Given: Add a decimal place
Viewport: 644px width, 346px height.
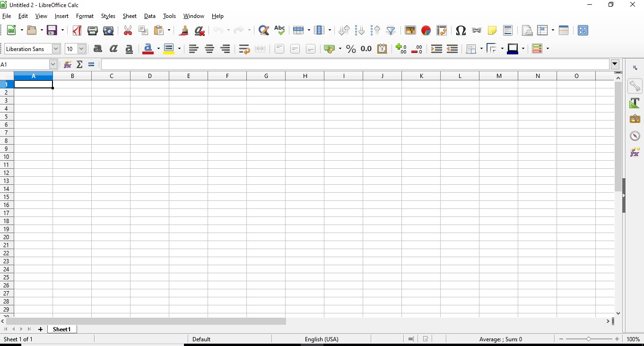Looking at the screenshot, I should (401, 49).
